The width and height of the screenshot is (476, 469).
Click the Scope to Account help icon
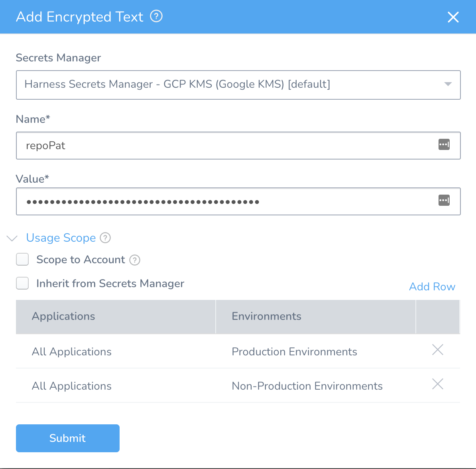[x=135, y=260]
